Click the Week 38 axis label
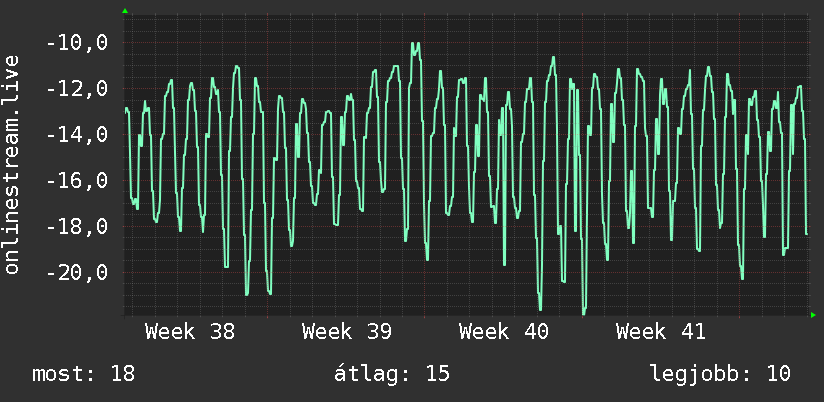Viewport: 824px width, 402px height. [190, 332]
